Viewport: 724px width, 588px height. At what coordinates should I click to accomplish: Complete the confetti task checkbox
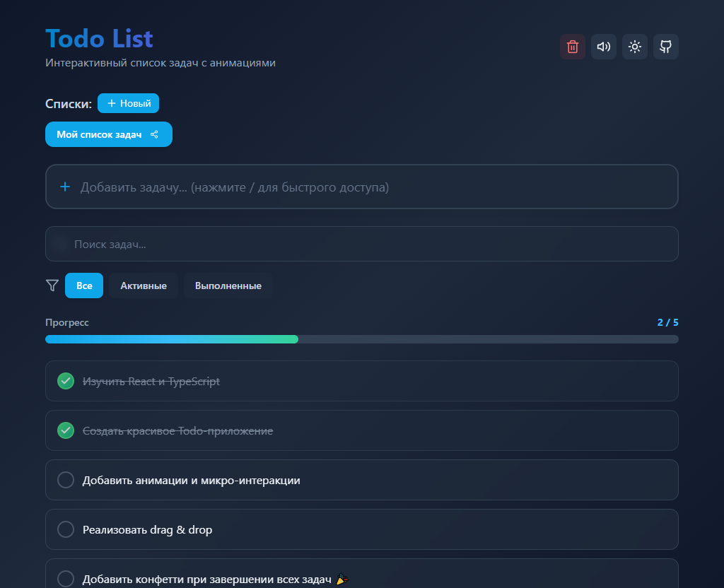[65, 578]
